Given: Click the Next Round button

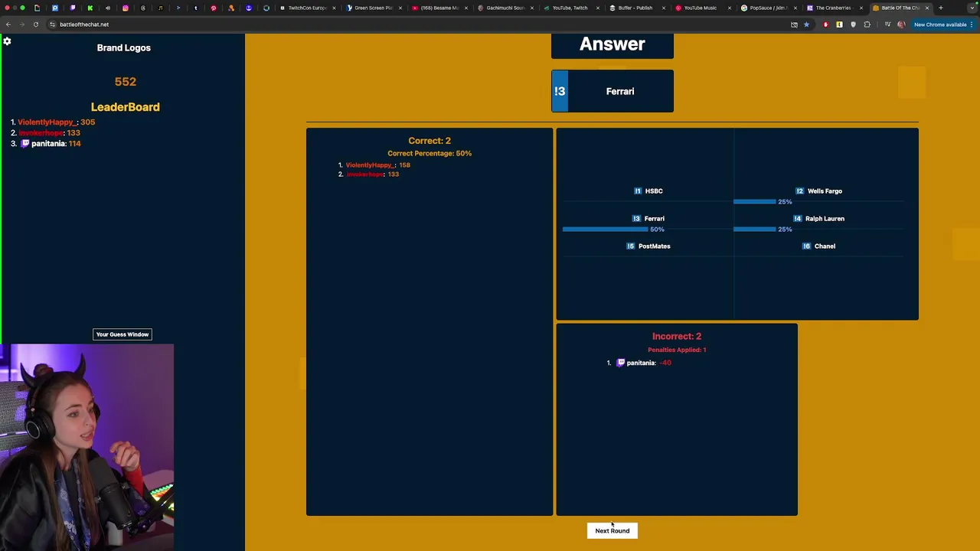Looking at the screenshot, I should click(x=612, y=530).
